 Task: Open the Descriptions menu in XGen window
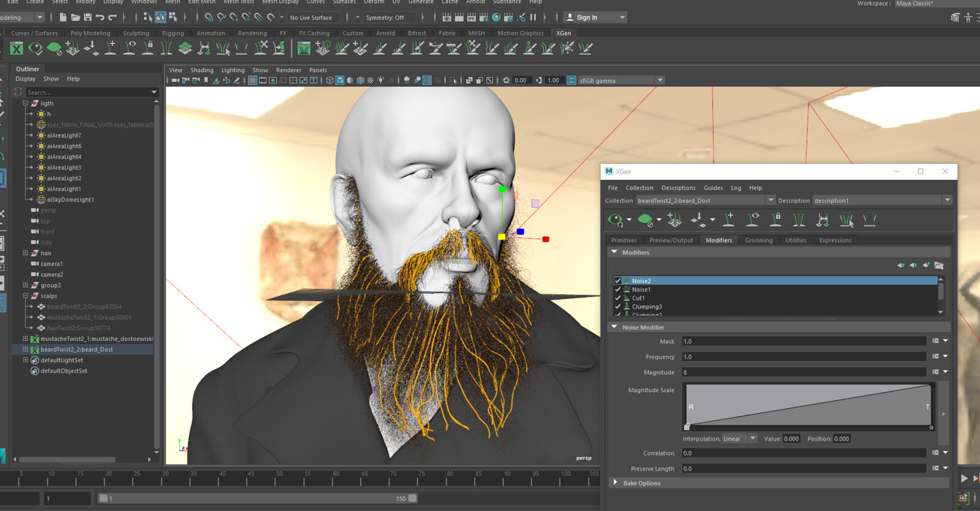678,188
